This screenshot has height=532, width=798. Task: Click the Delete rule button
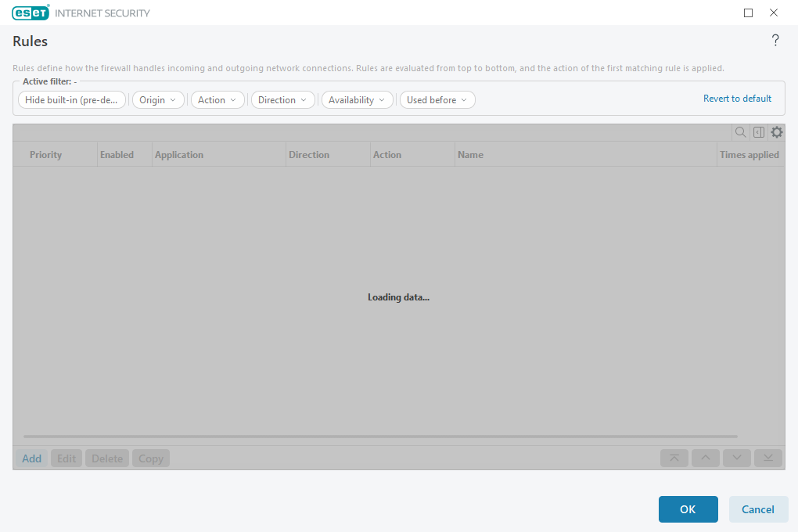point(107,458)
